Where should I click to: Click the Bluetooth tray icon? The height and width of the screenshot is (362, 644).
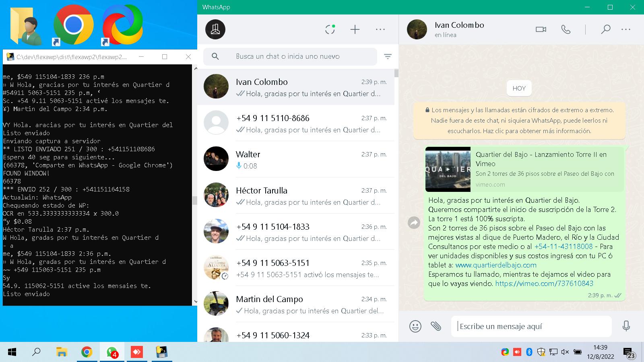[x=529, y=352]
